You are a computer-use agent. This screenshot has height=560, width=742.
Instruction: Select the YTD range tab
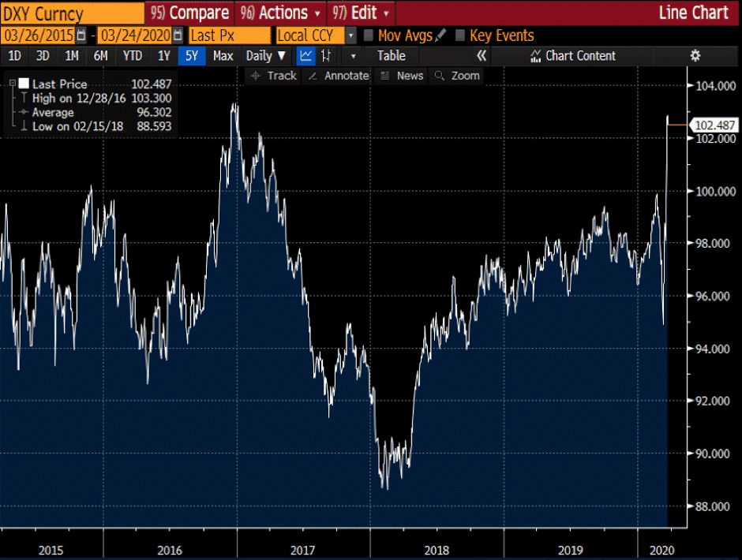coord(133,56)
